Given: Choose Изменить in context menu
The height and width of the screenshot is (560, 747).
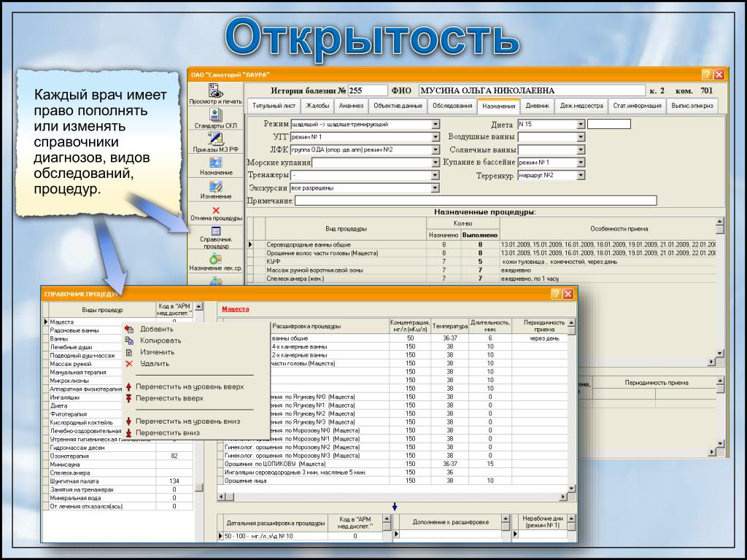Looking at the screenshot, I should point(158,352).
